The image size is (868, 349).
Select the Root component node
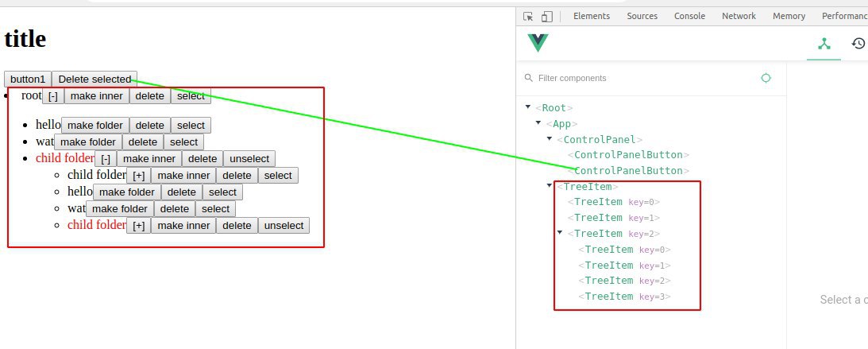[554, 107]
